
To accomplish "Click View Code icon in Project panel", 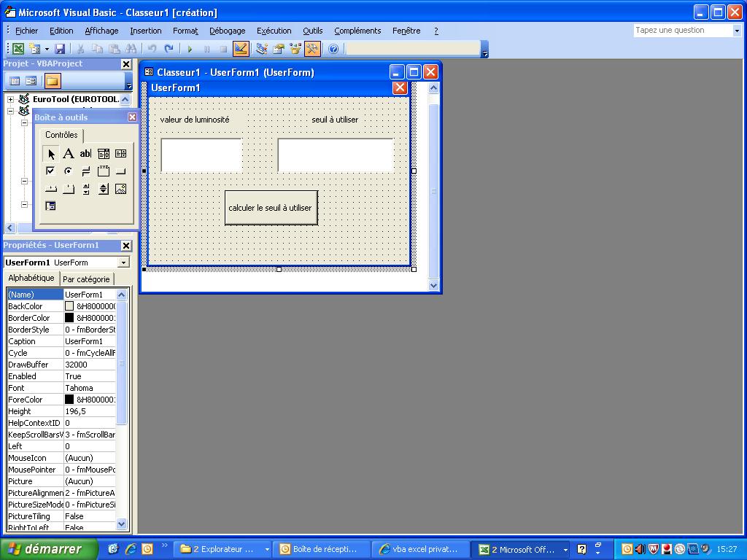I will pos(15,81).
